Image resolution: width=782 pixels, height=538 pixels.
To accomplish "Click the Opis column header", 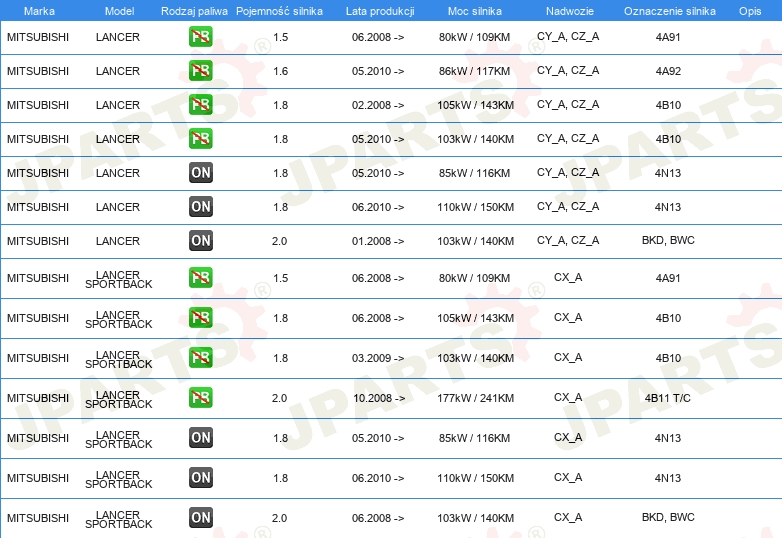I will pyautogui.click(x=750, y=11).
